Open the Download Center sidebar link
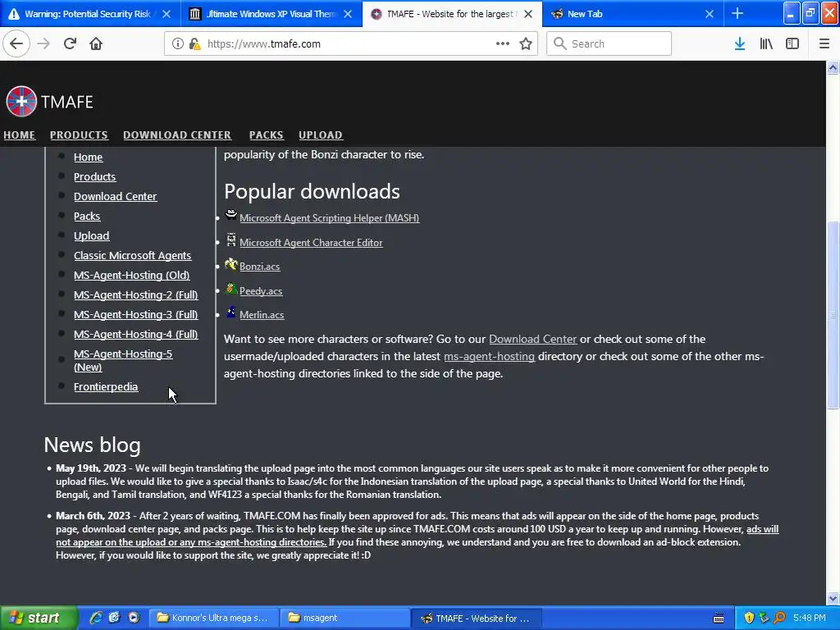Screen dimensions: 840x630 115,197
